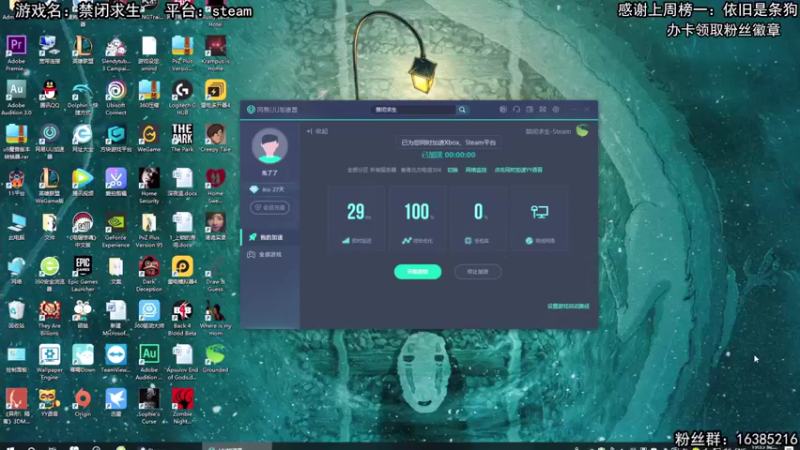Click the 切换 server switch link
The image size is (800, 450).
(453, 170)
